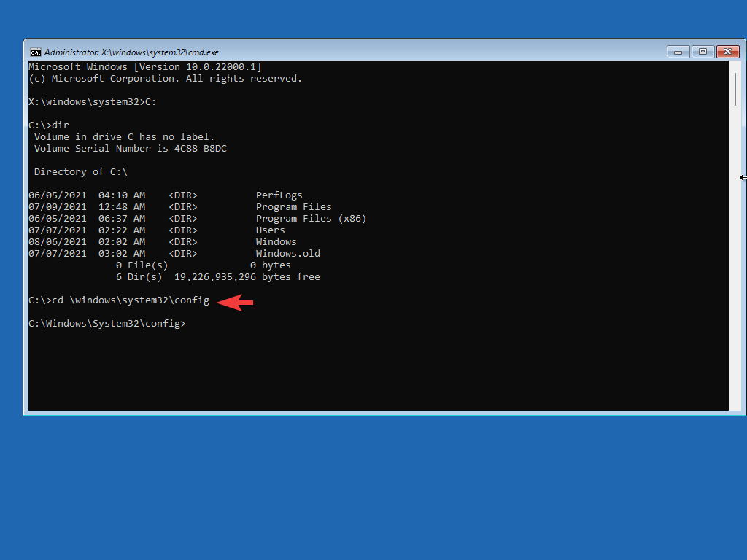747x560 pixels.
Task: Click the PerfLogs directory name
Action: pyautogui.click(x=279, y=195)
